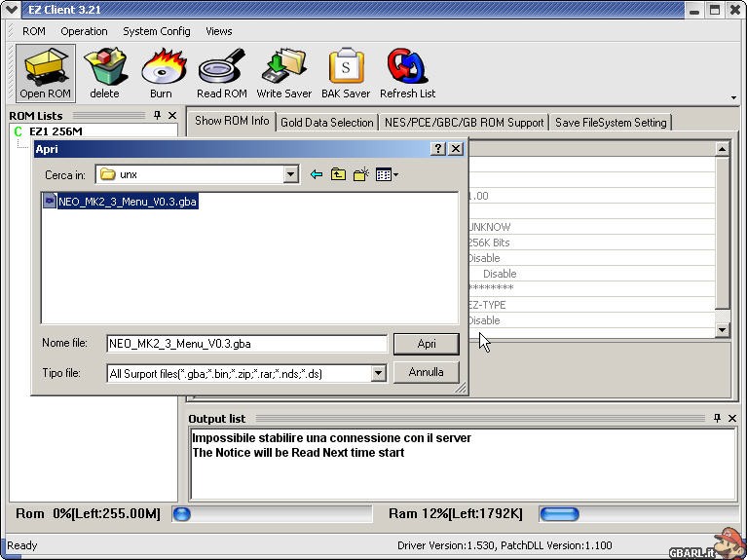Pin the Output list panel
747x560 pixels.
click(x=717, y=418)
